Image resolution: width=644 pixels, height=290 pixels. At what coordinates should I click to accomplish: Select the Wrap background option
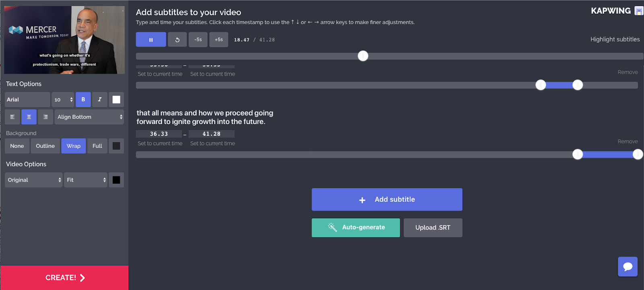coord(73,146)
